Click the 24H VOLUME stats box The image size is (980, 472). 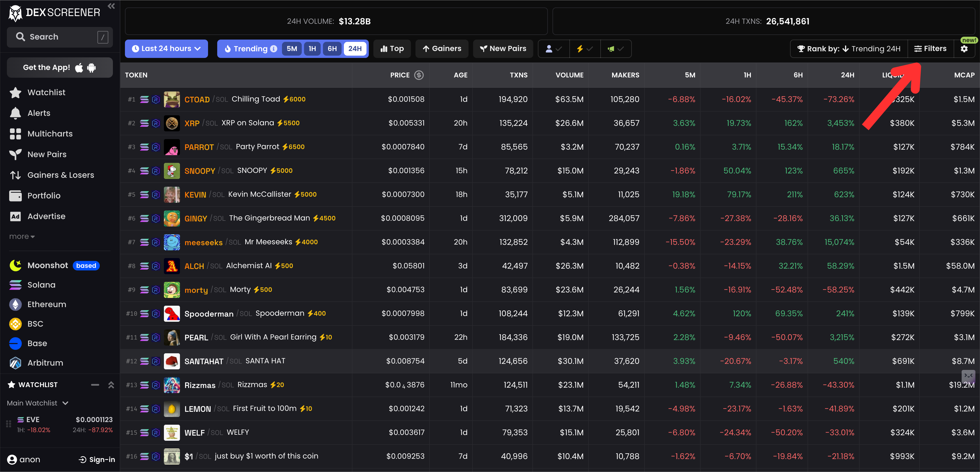[x=336, y=21]
